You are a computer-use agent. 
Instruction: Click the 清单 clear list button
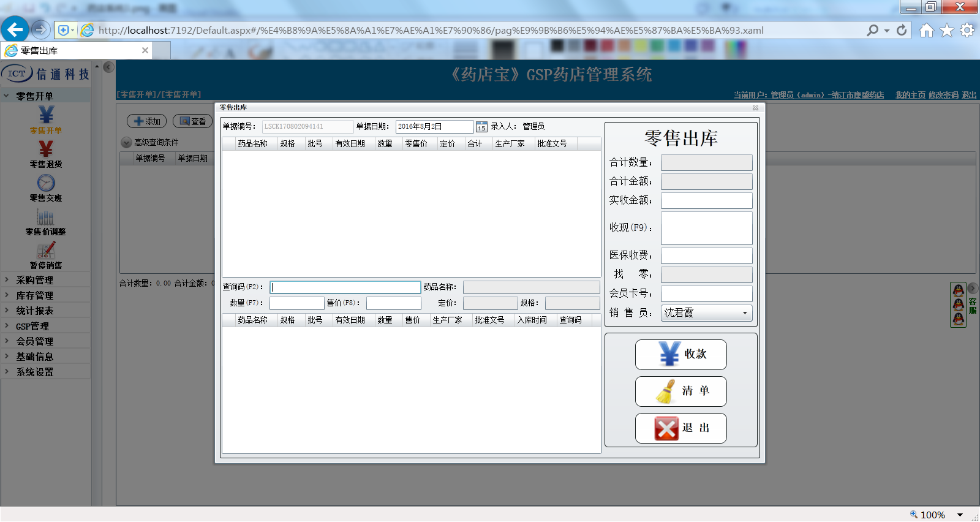pos(680,391)
